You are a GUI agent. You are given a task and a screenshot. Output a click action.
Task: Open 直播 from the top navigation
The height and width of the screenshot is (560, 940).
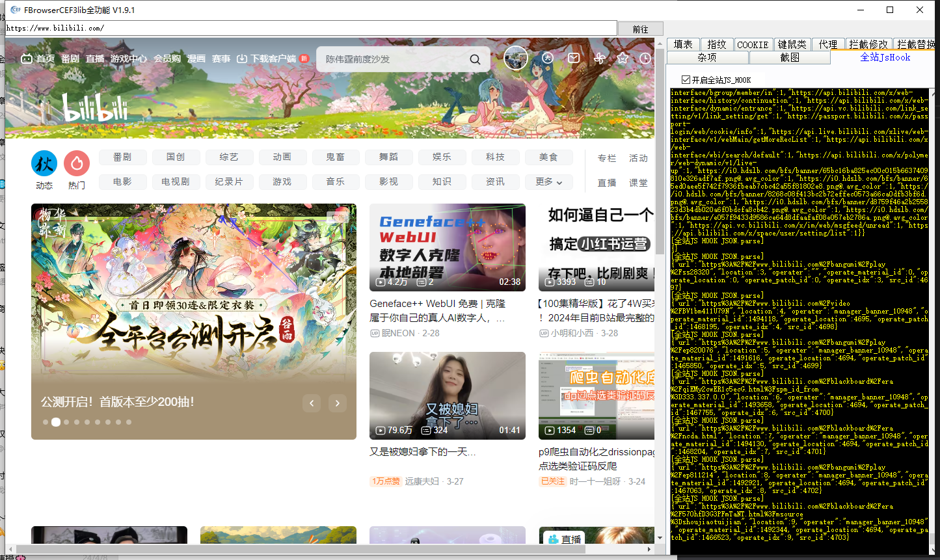[94, 58]
